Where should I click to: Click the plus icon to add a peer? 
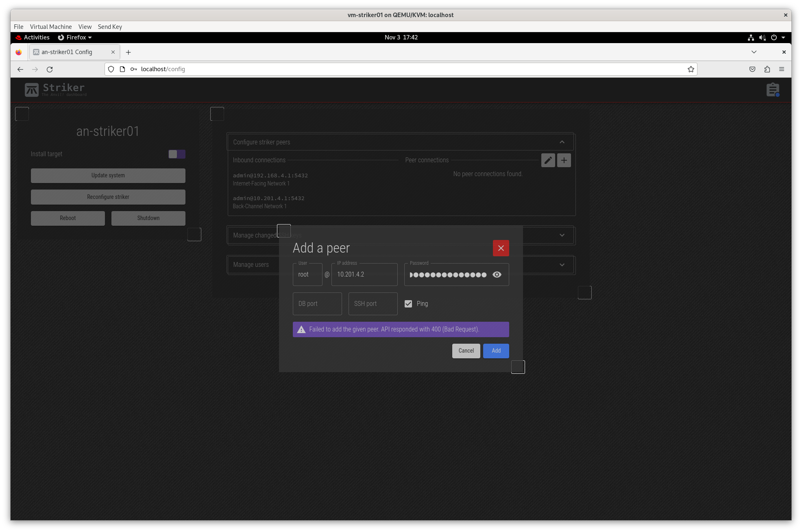[564, 160]
